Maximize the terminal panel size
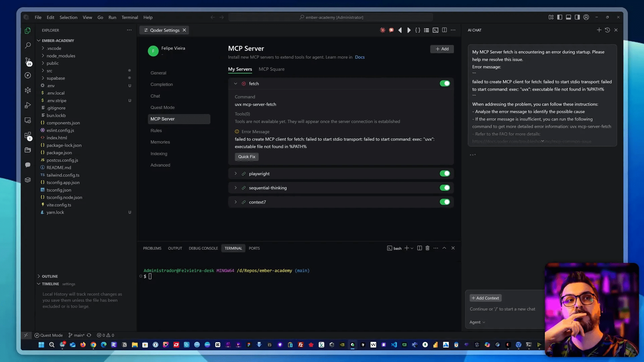644x362 pixels. point(444,248)
